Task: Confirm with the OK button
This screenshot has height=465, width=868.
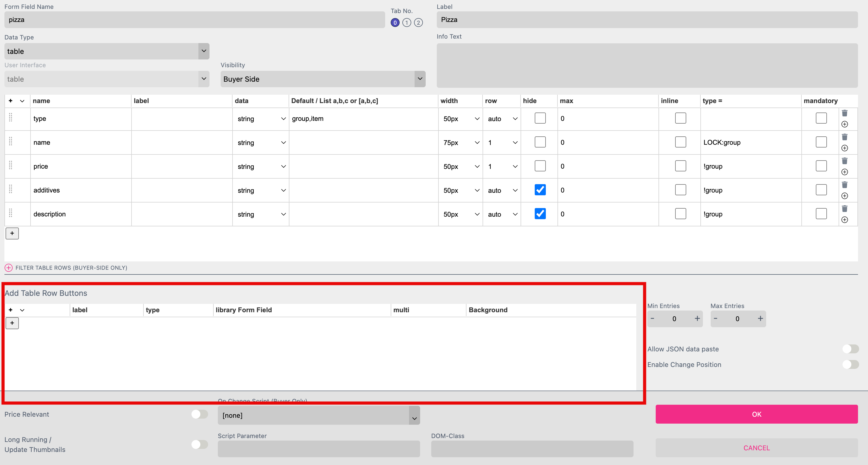Action: click(756, 414)
